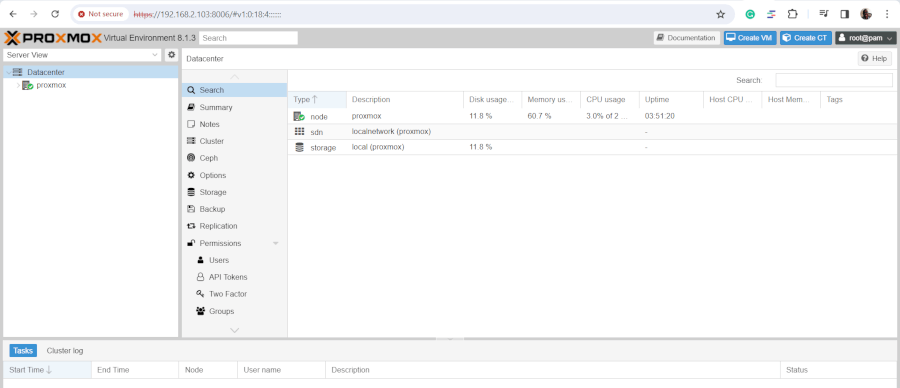This screenshot has width=900, height=388.
Task: Open the media control icon in browser toolbar
Action: point(824,14)
